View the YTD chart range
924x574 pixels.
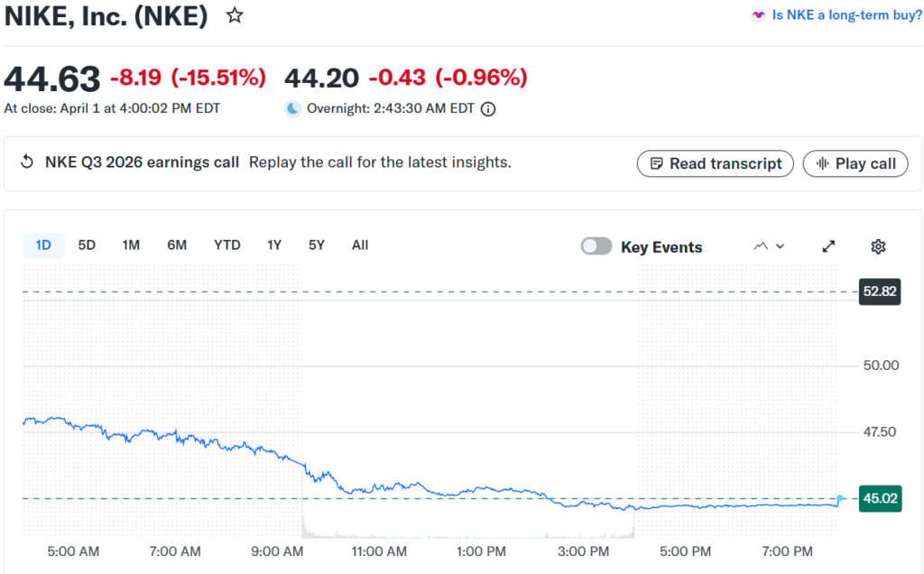(x=227, y=245)
